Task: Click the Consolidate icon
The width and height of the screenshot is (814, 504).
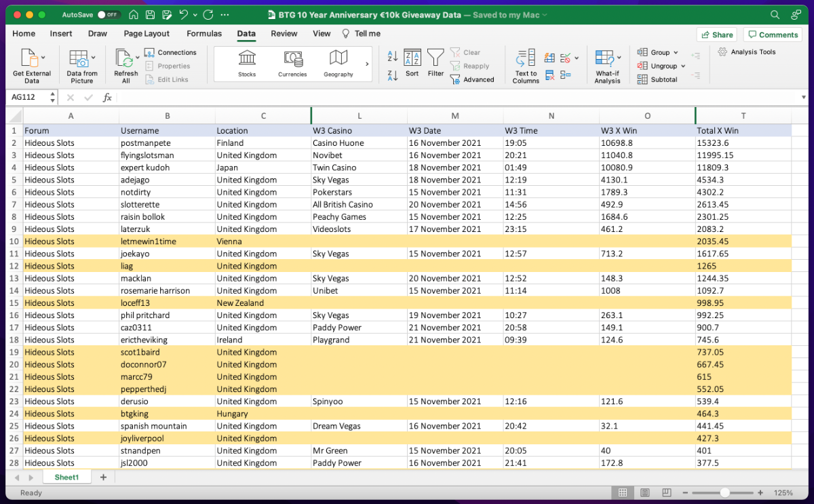Action: (565, 75)
